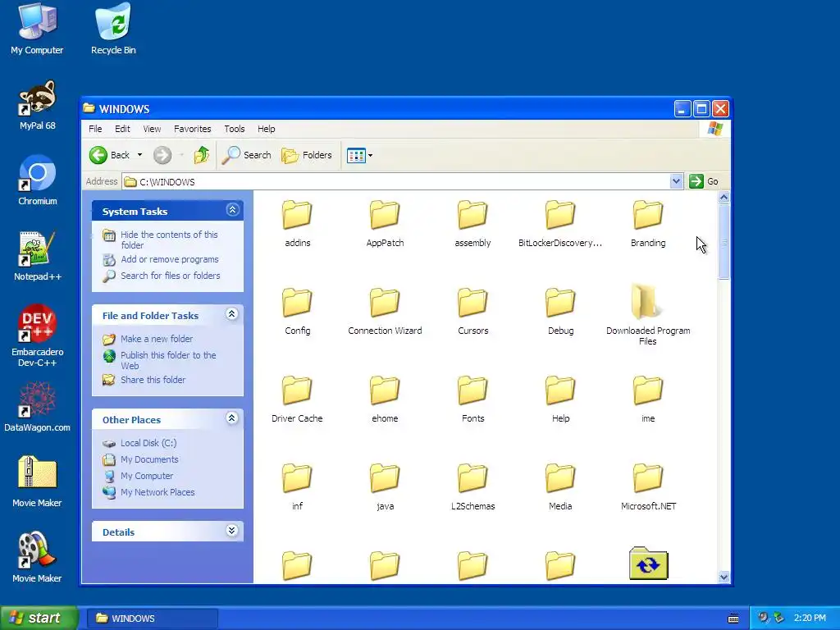Go to Local Disk (C:)
Viewport: 840px width, 630px height.
[x=148, y=443]
